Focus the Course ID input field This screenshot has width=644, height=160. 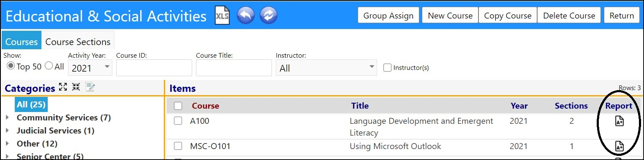[x=154, y=68]
